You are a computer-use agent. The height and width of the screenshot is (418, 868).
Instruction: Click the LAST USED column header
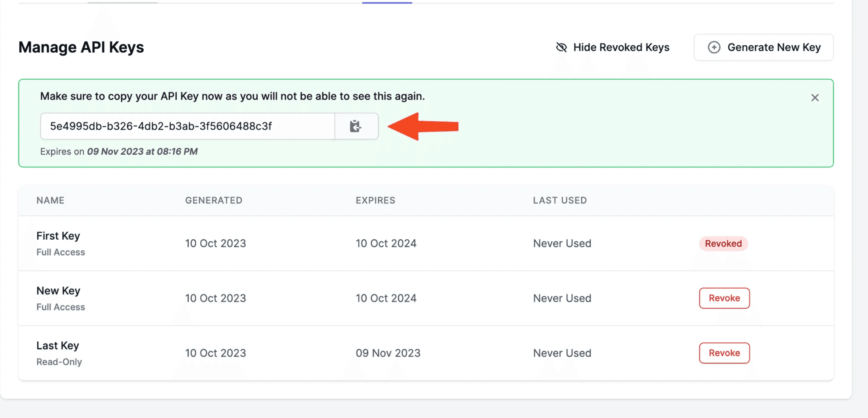(559, 200)
